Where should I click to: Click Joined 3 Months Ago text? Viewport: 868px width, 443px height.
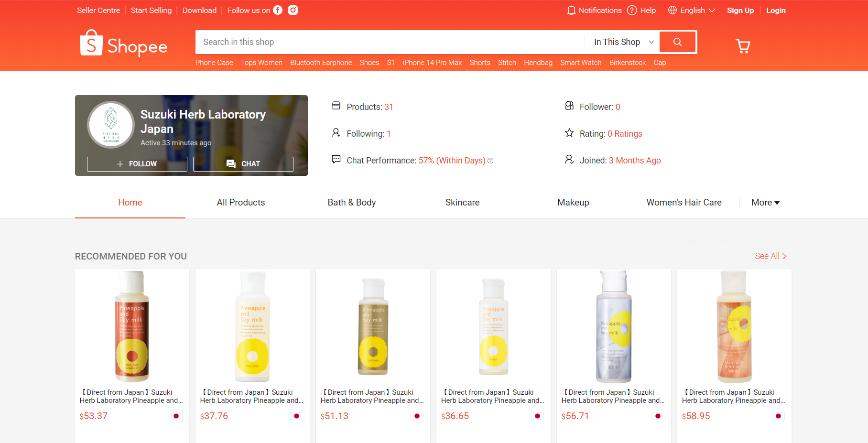pyautogui.click(x=620, y=161)
